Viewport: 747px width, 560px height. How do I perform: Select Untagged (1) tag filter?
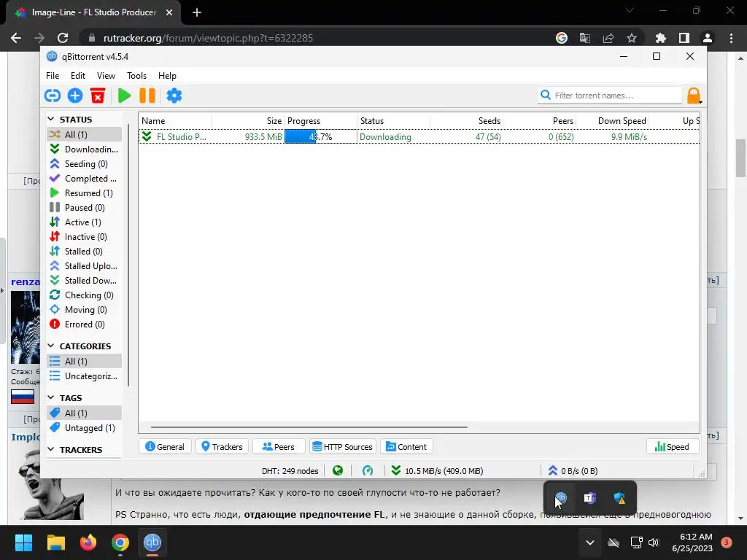(84, 427)
